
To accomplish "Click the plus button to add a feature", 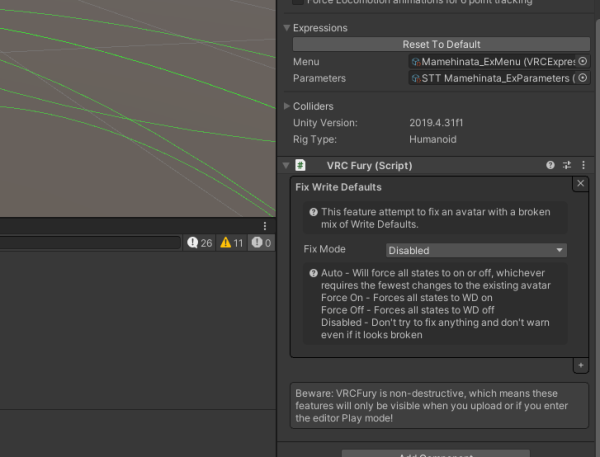I will (581, 366).
